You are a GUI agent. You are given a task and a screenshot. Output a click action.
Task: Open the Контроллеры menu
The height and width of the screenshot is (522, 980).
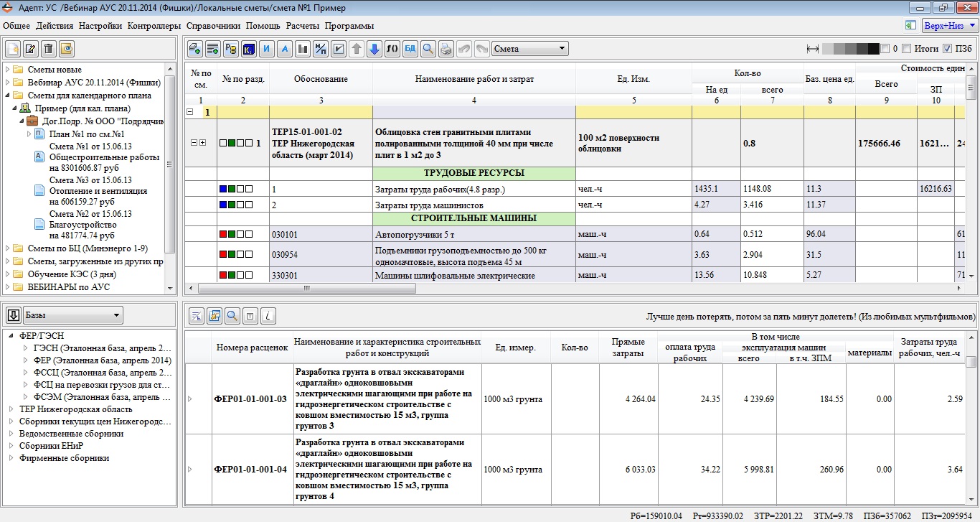tap(154, 26)
